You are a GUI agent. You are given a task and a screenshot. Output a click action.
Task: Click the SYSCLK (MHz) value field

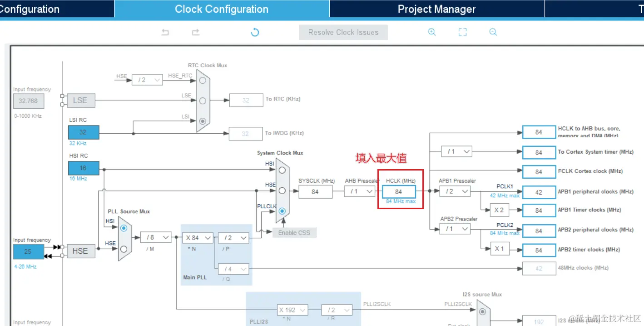click(315, 192)
